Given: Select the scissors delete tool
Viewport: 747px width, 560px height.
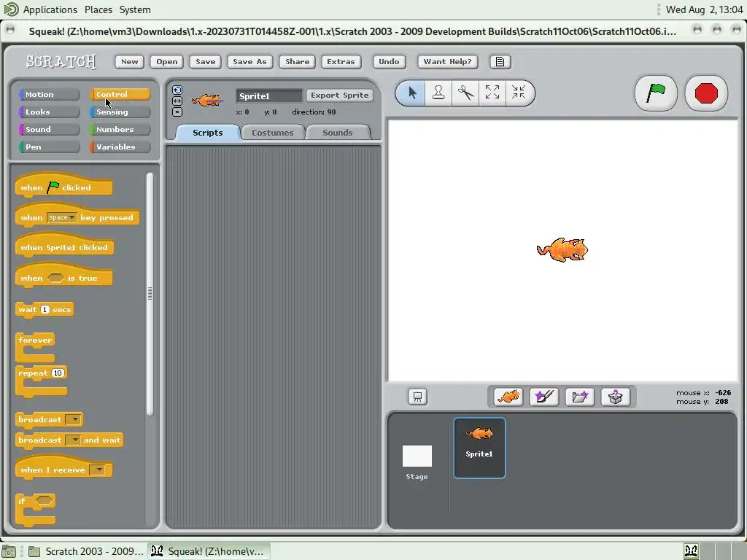Looking at the screenshot, I should click(x=465, y=93).
